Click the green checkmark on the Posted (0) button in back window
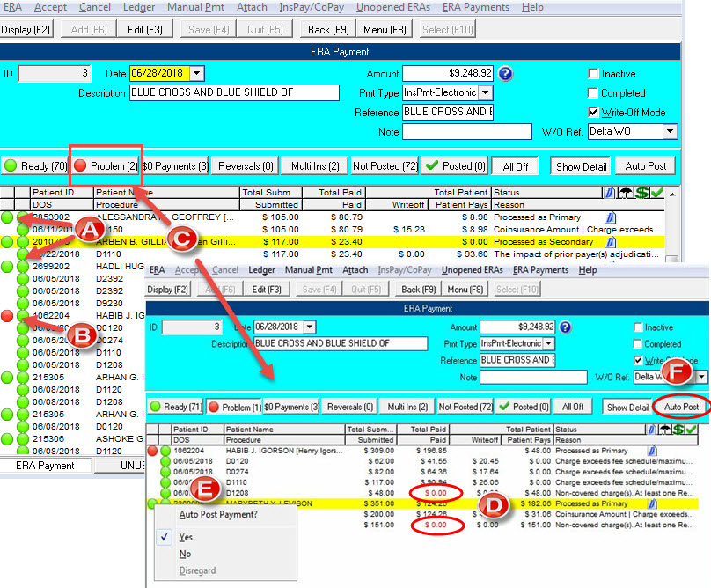711x588 pixels. 432,165
